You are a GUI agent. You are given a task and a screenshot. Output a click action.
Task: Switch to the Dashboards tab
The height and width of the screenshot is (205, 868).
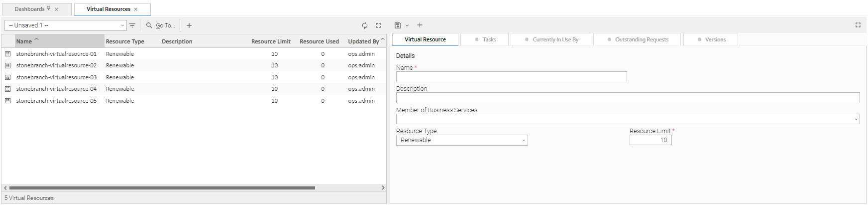pyautogui.click(x=29, y=9)
